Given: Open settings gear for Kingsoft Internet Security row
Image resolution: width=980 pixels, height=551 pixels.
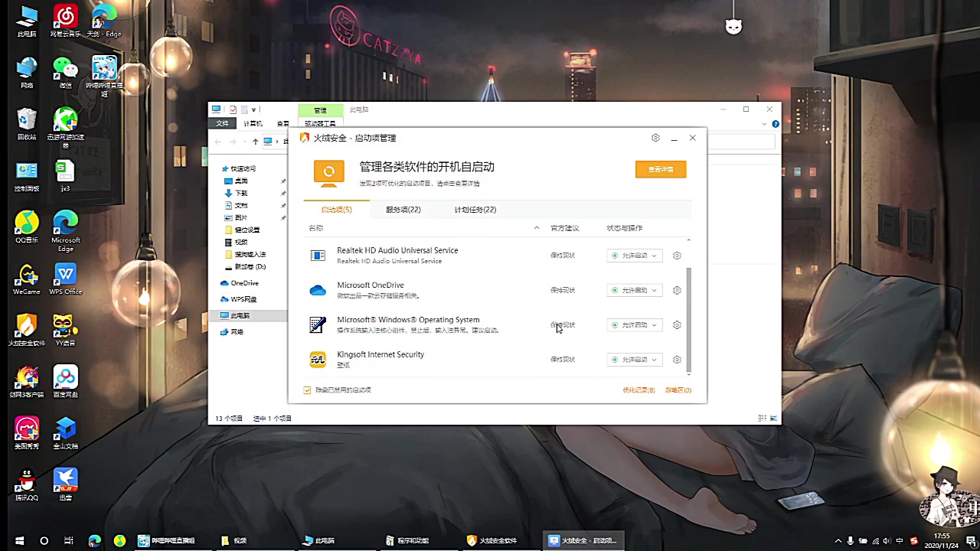Looking at the screenshot, I should tap(677, 360).
